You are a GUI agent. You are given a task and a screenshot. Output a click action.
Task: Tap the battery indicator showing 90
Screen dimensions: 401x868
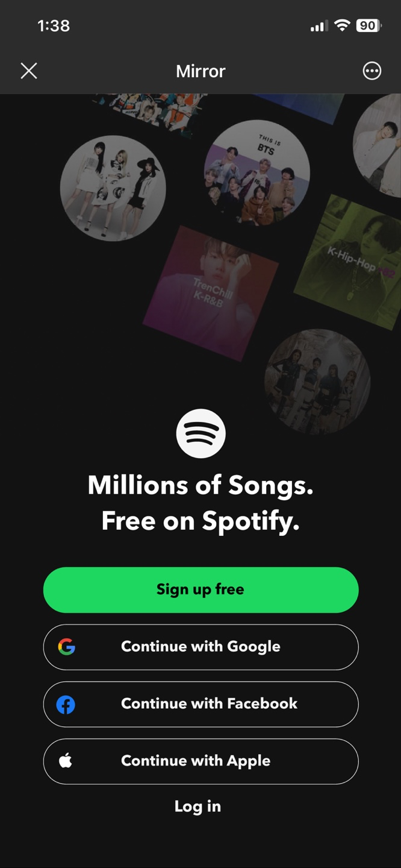(x=368, y=25)
